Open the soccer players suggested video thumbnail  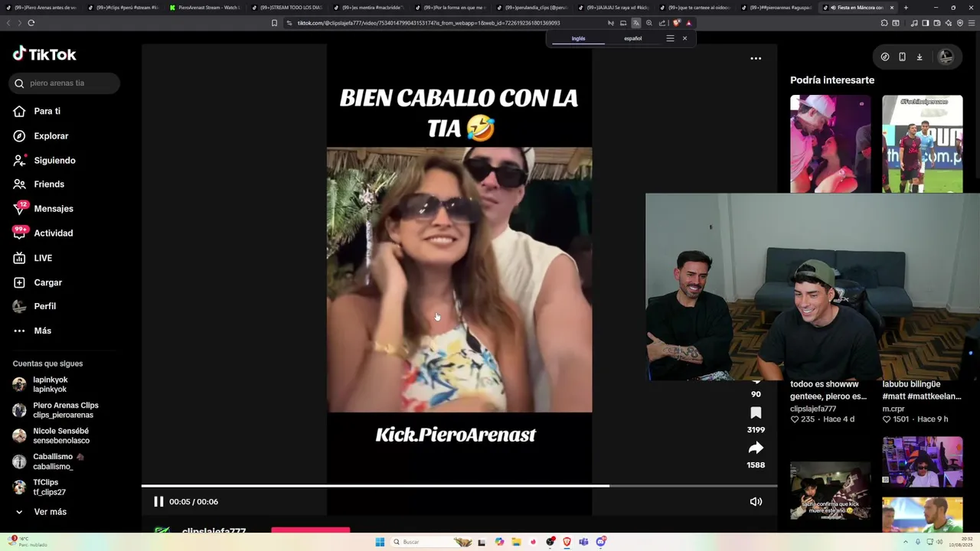click(x=922, y=144)
